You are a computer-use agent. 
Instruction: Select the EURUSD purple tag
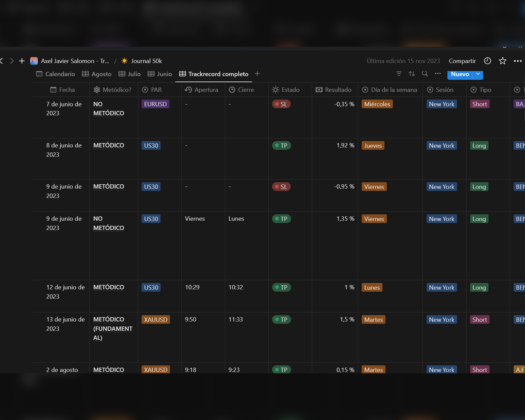click(155, 104)
